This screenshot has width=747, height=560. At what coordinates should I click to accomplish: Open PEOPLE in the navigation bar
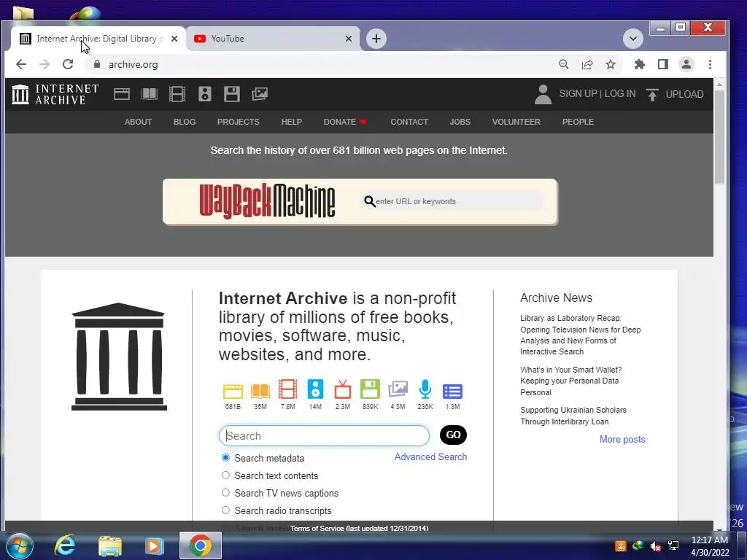click(578, 122)
